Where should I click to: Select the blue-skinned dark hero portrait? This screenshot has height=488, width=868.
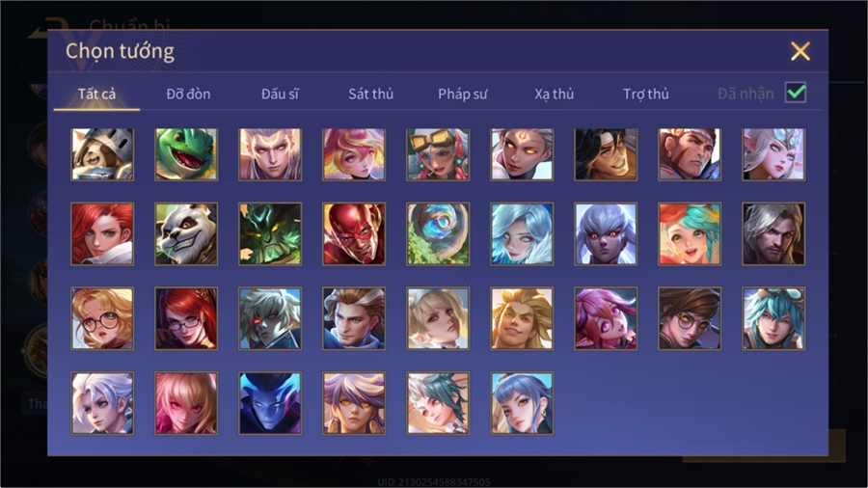[270, 403]
